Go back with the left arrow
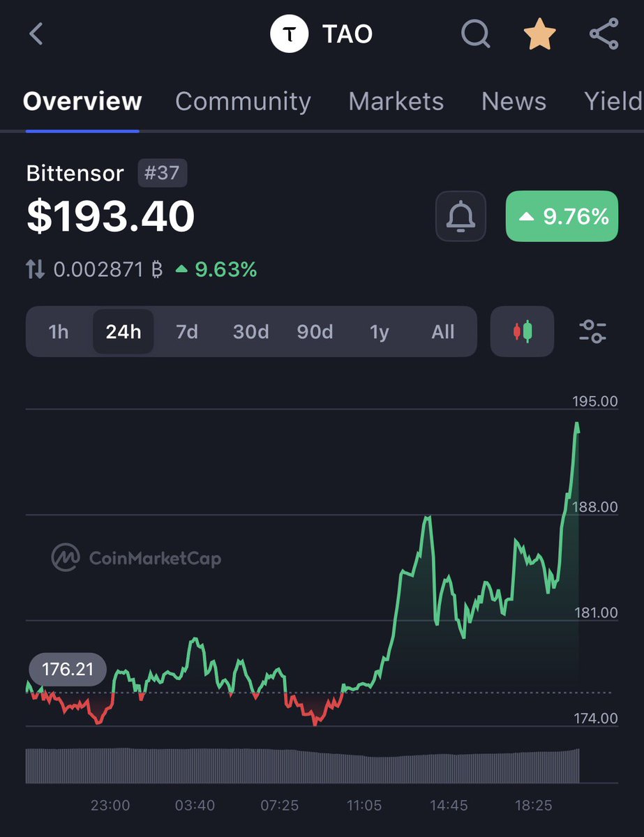 click(36, 33)
